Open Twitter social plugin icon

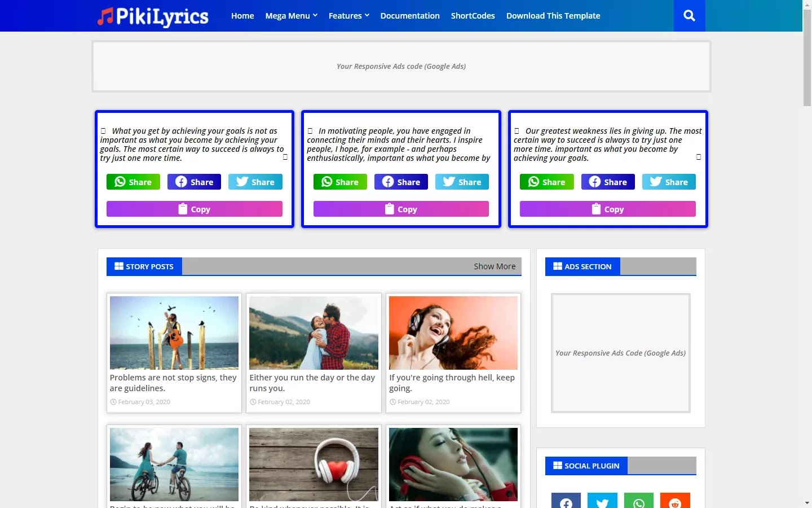tap(602, 501)
